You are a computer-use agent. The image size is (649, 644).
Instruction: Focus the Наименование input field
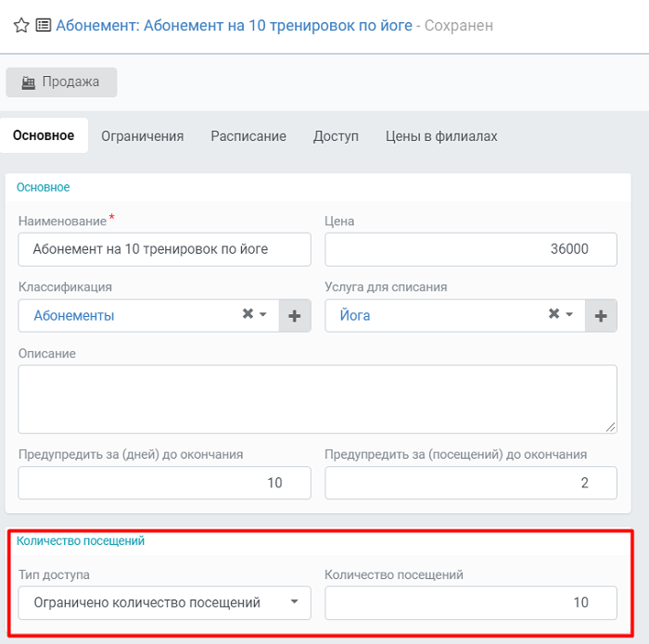(x=164, y=249)
